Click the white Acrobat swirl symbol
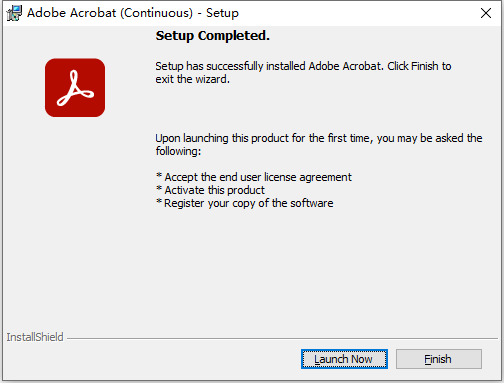Viewport: 504px width, 383px height. [x=75, y=88]
